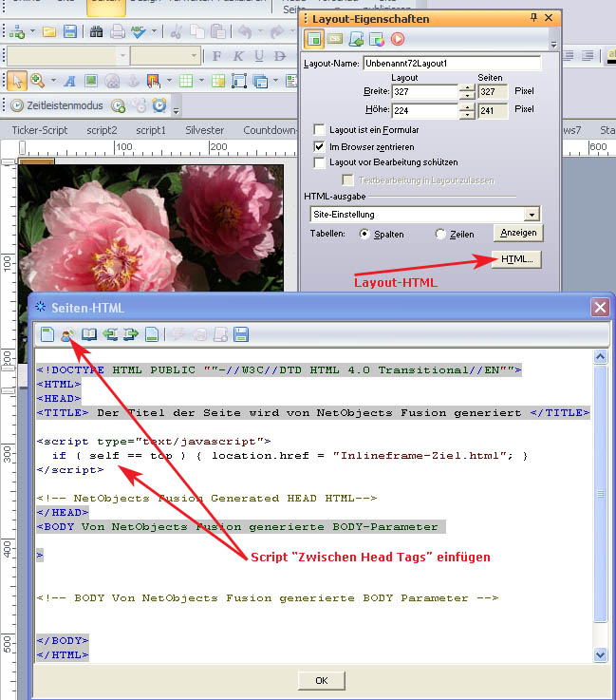
Task: Select the arrow pointer selection tool
Action: coord(16,81)
